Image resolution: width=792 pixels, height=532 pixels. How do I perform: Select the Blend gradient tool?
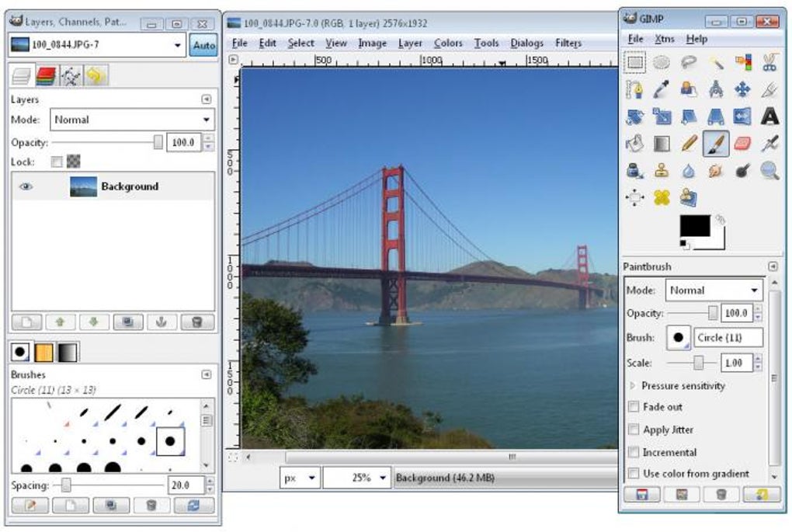coord(662,144)
